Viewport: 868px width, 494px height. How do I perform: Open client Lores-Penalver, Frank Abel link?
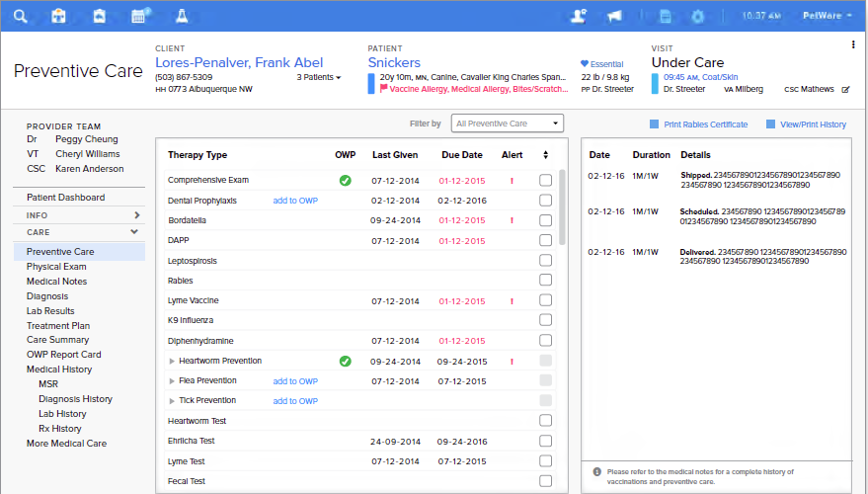(239, 62)
